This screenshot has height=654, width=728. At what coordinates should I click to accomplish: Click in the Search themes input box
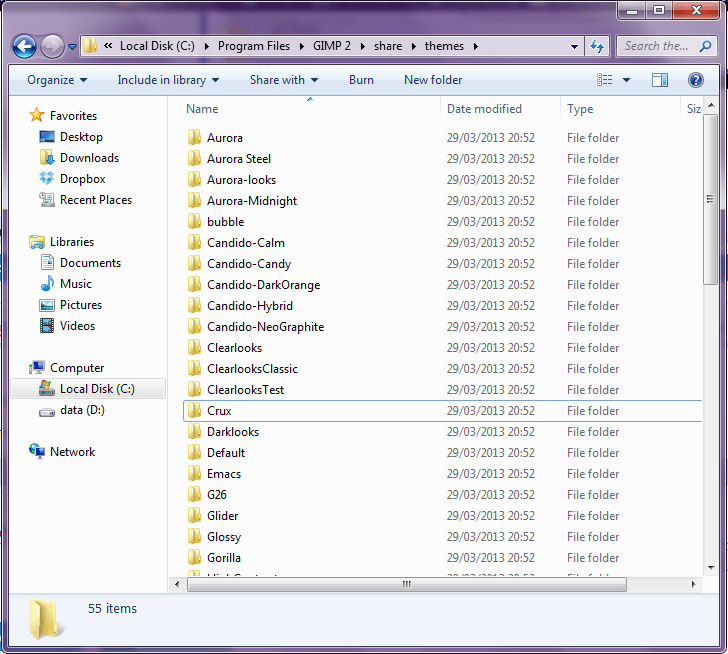(x=656, y=46)
